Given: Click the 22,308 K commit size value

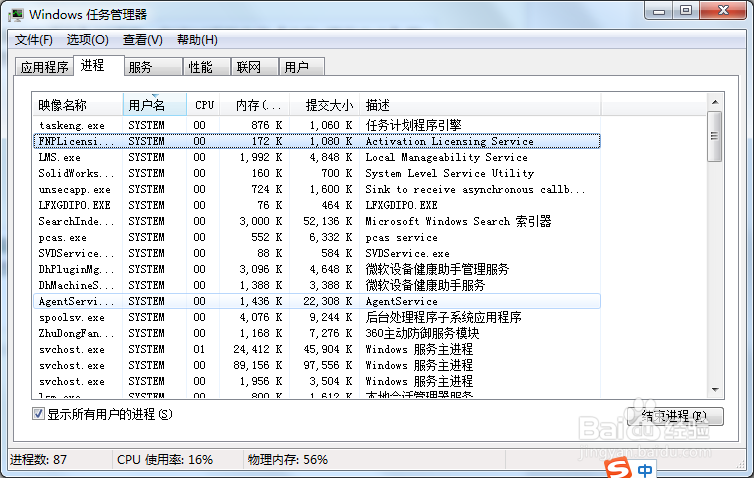Looking at the screenshot, I should (327, 302).
